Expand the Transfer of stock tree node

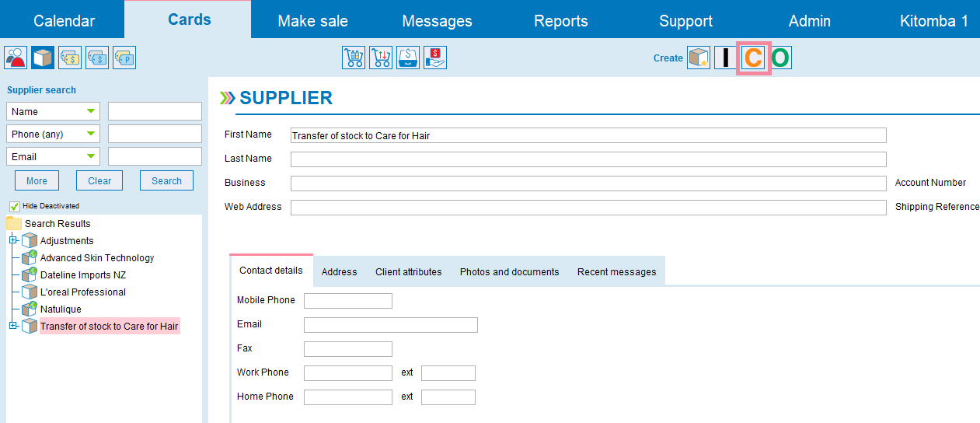[x=13, y=326]
